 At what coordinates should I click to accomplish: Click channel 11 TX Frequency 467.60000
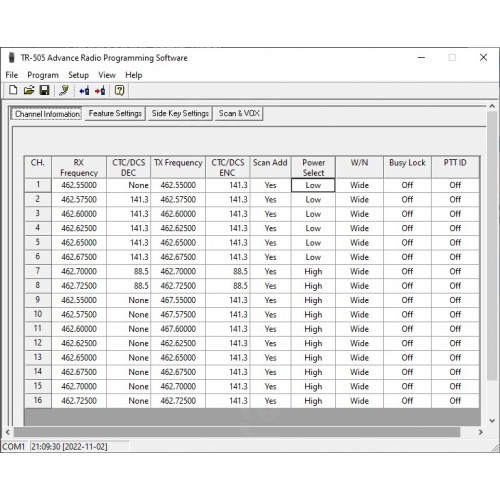tap(178, 329)
